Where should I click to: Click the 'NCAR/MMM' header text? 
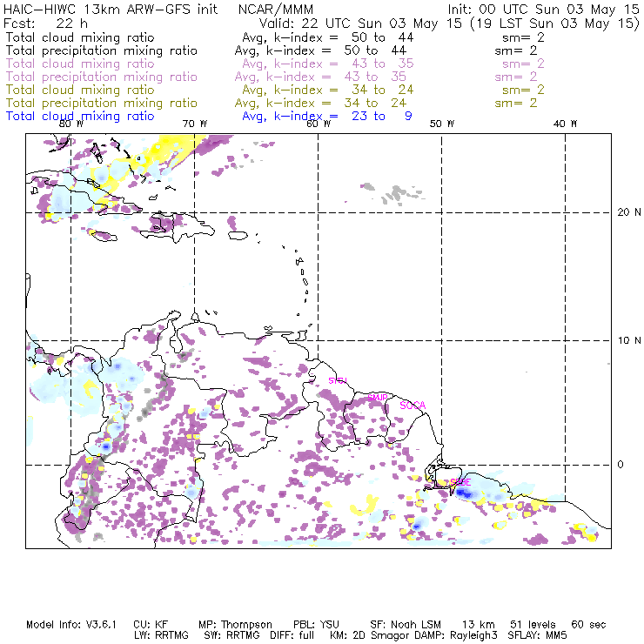coord(276,9)
